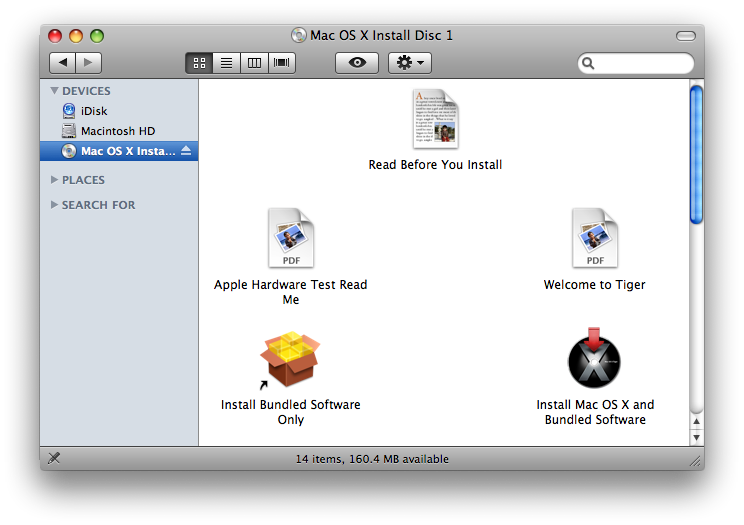Select iDisk in the sidebar
The height and width of the screenshot is (525, 744).
94,111
